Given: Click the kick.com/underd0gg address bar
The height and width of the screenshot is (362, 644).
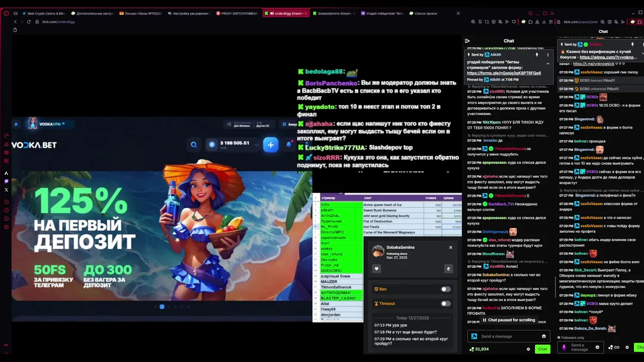Looking at the screenshot, I should [x=58, y=22].
